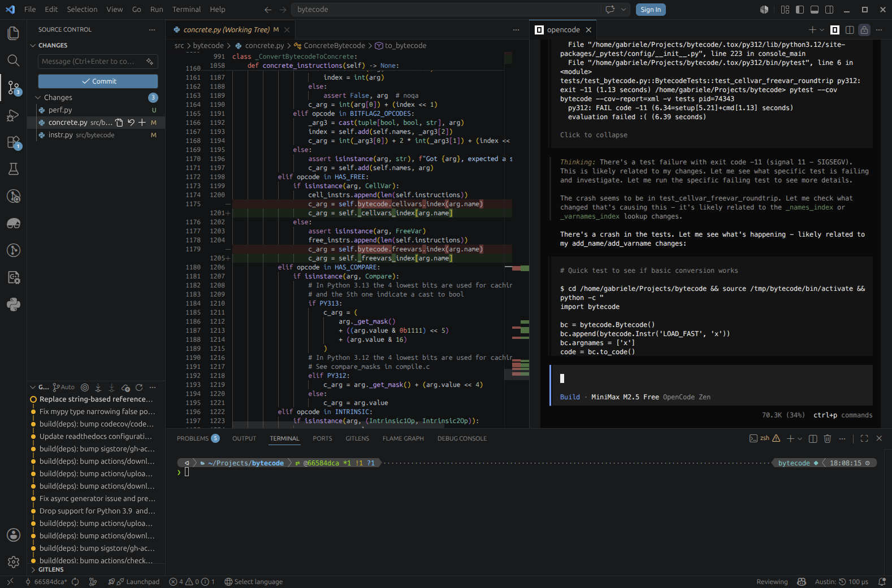Refresh the source control graph

[x=139, y=387]
